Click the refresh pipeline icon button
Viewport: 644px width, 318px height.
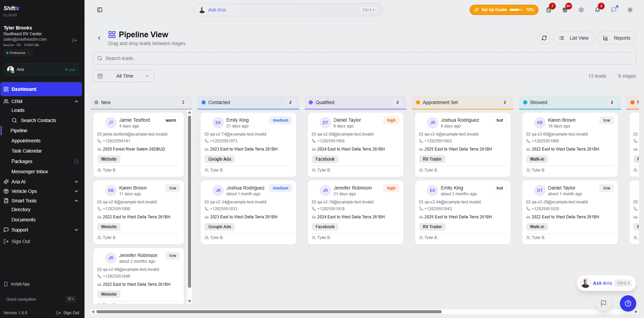(x=544, y=38)
